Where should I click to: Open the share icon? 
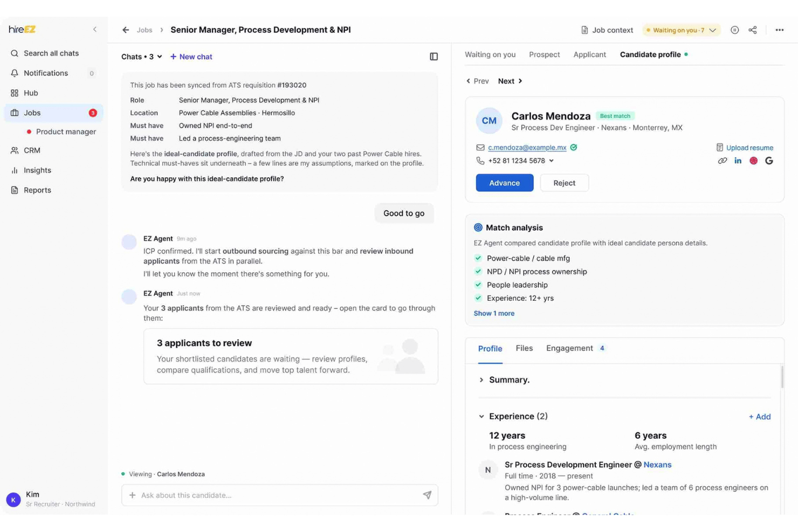pyautogui.click(x=753, y=30)
